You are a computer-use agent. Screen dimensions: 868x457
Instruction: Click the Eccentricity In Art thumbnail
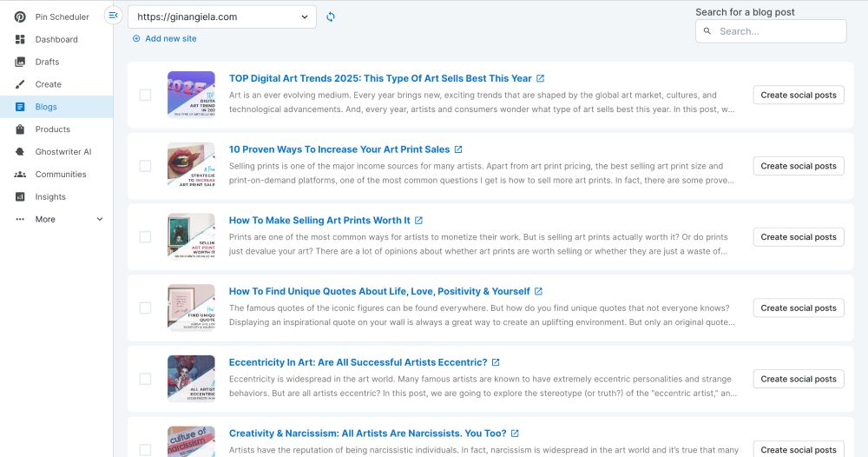coord(191,378)
